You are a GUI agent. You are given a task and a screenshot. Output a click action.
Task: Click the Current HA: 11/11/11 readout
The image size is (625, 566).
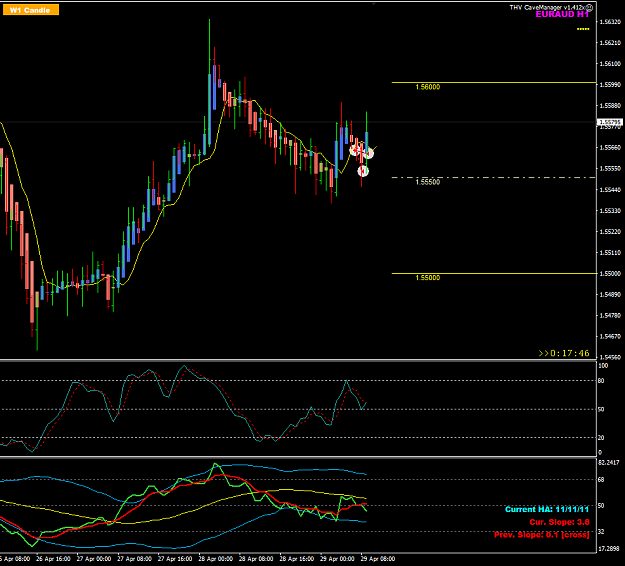(547, 509)
